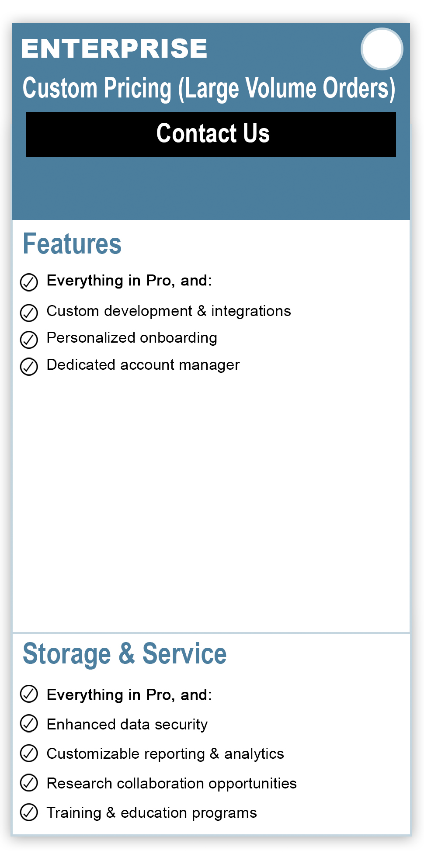Click checkmark icon next to Personalized onboarding
Screen dimensions: 424x868
coord(29,340)
